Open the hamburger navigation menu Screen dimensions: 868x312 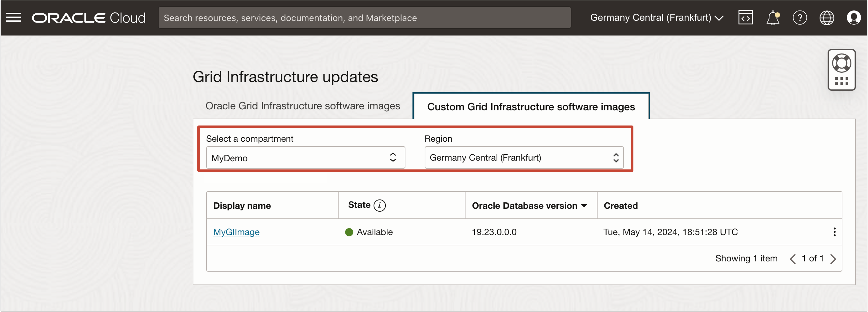13,18
